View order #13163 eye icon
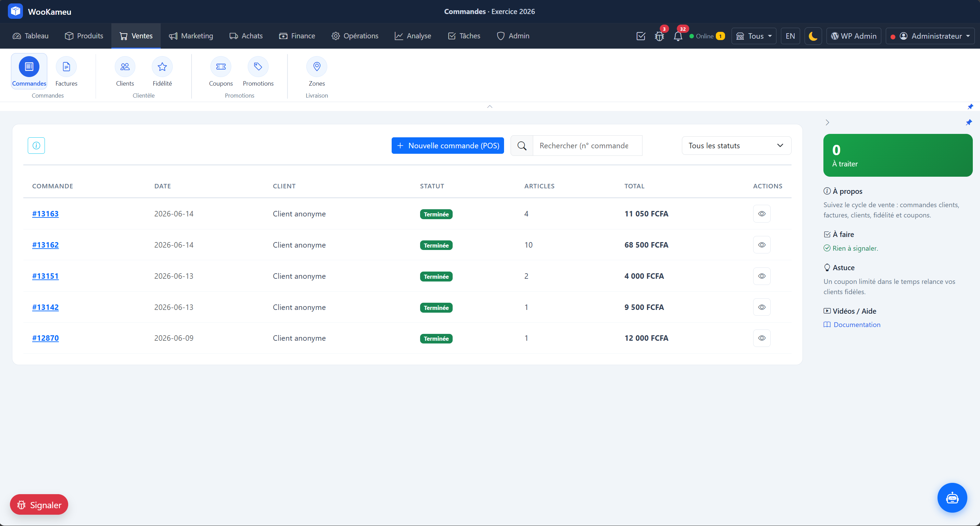The height and width of the screenshot is (526, 980). [762, 214]
